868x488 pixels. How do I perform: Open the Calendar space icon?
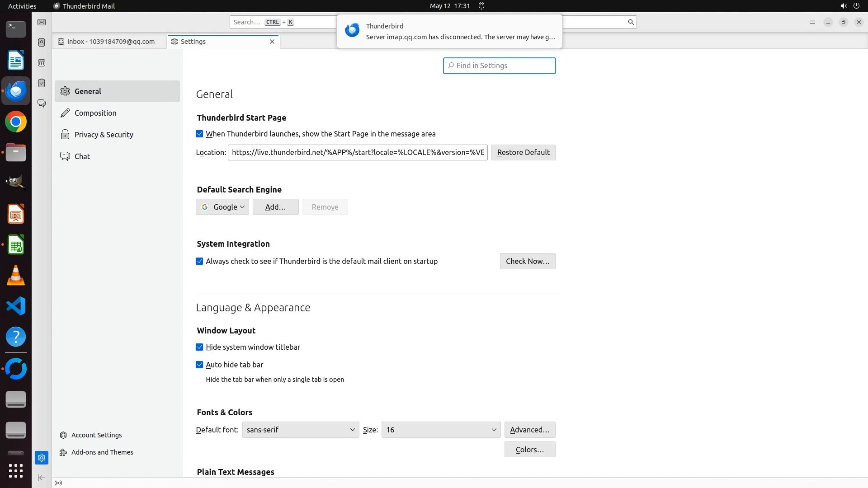(42, 63)
